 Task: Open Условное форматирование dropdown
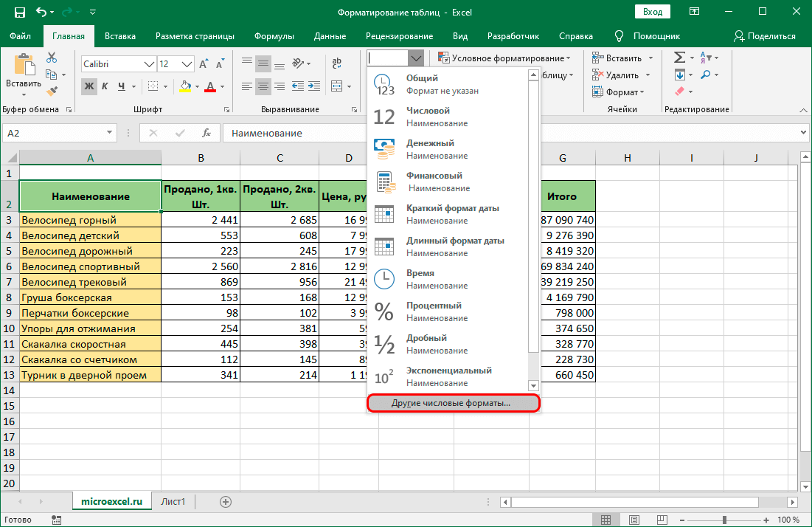[x=504, y=58]
